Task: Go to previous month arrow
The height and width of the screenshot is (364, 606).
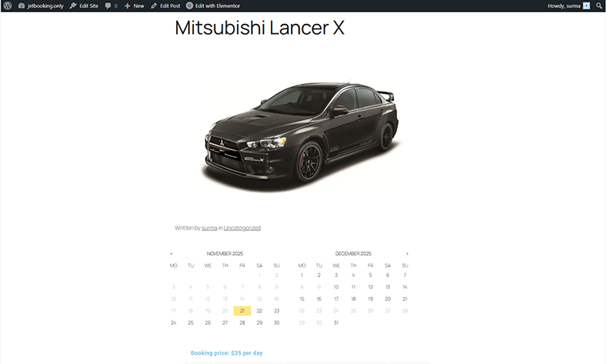Action: click(x=171, y=253)
